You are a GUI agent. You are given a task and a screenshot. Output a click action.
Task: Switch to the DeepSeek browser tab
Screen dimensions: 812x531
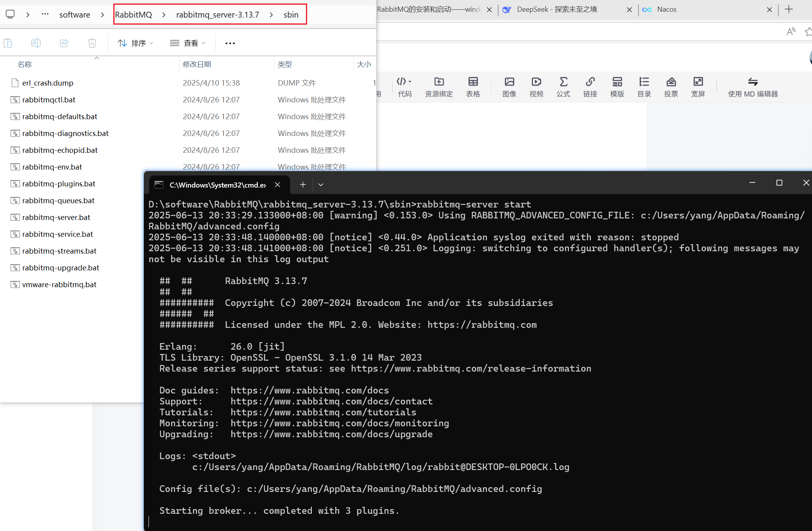(x=556, y=9)
